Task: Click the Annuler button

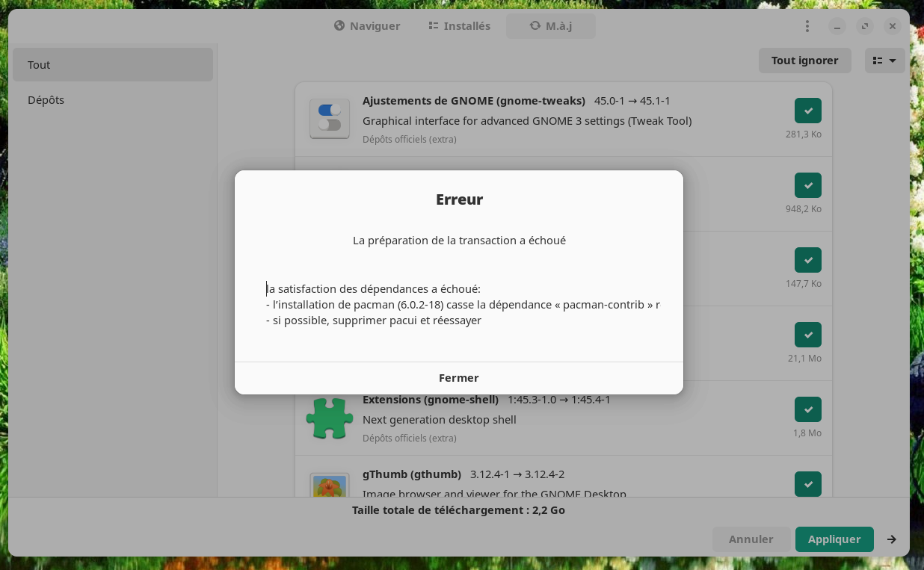Action: click(751, 539)
